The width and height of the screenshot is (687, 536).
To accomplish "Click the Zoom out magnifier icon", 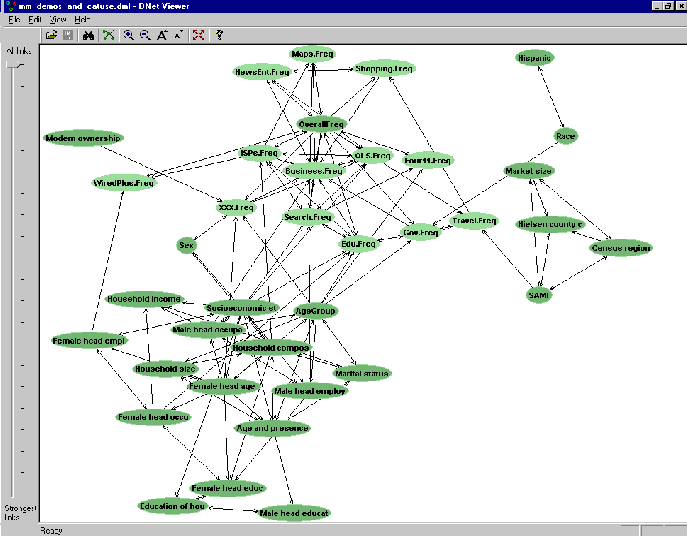I will click(145, 35).
